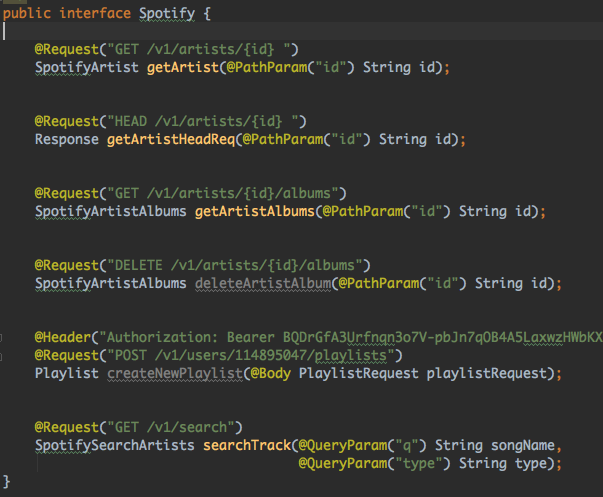Collapse the fold marker beside the @Header annotation
The width and height of the screenshot is (603, 497).
pos(1,338)
